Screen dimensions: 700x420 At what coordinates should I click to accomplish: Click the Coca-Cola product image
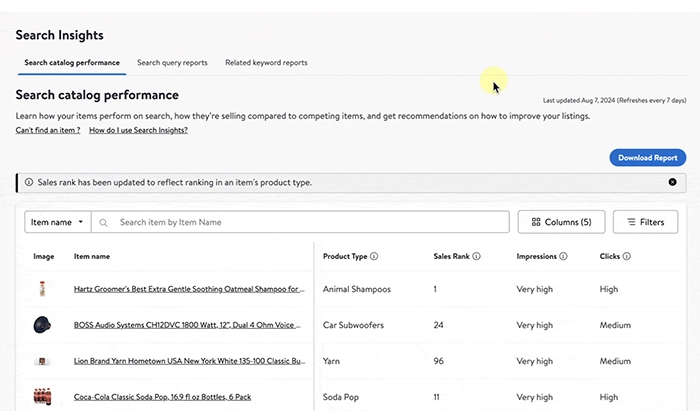[x=42, y=397]
